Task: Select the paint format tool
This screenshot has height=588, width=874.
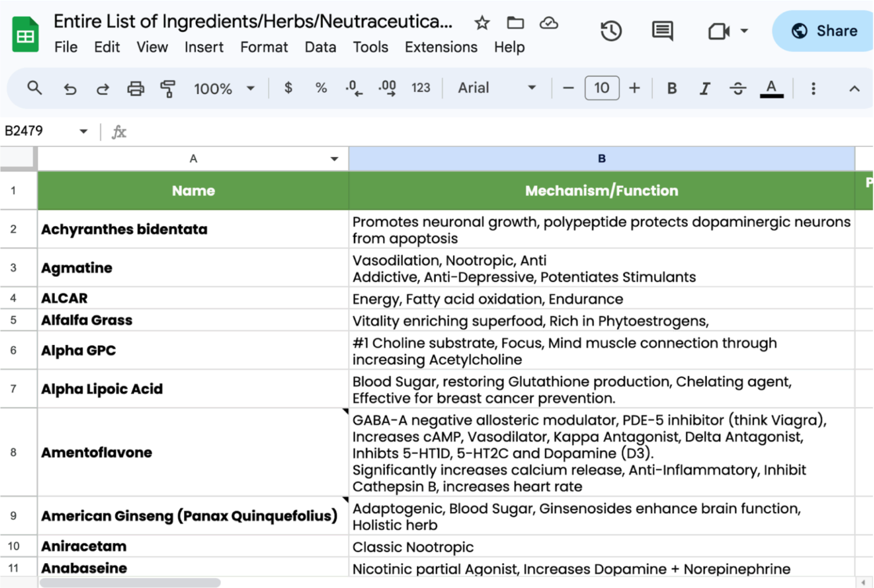Action: coord(167,88)
